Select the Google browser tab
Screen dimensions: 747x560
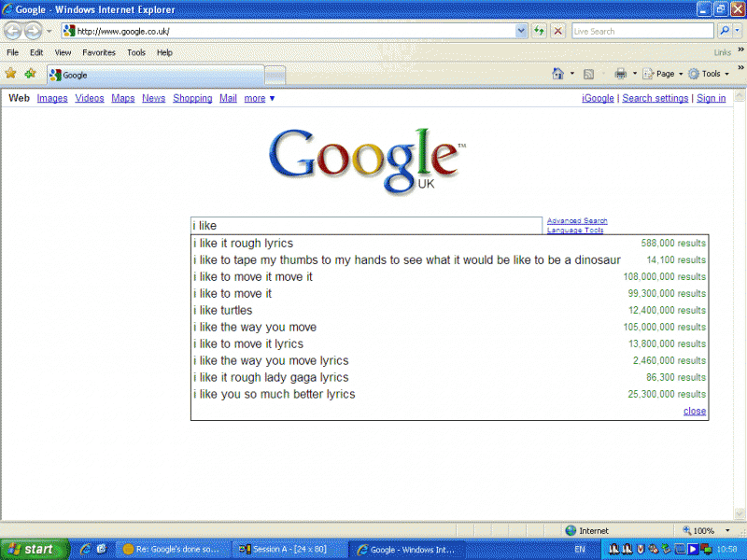click(156, 75)
